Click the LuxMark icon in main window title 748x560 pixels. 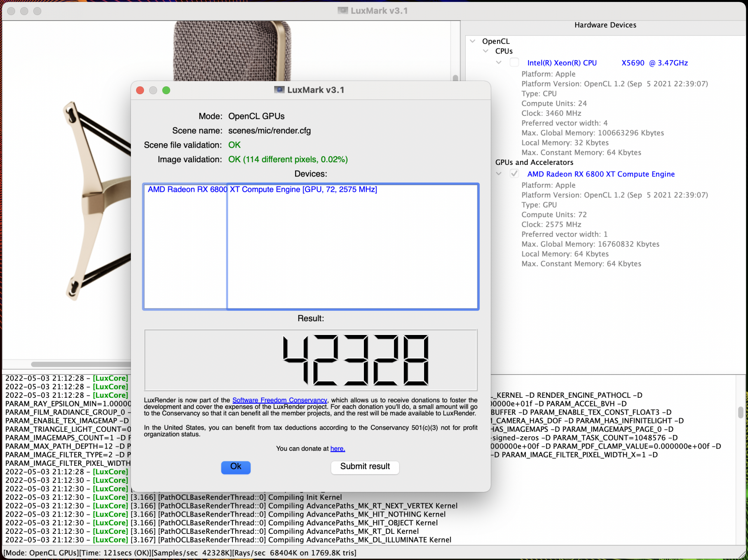pyautogui.click(x=343, y=10)
